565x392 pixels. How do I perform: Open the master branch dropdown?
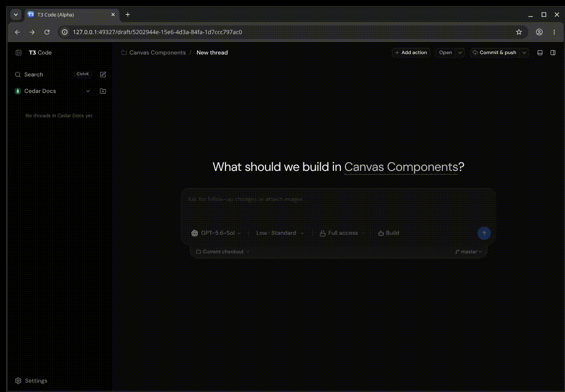click(468, 252)
